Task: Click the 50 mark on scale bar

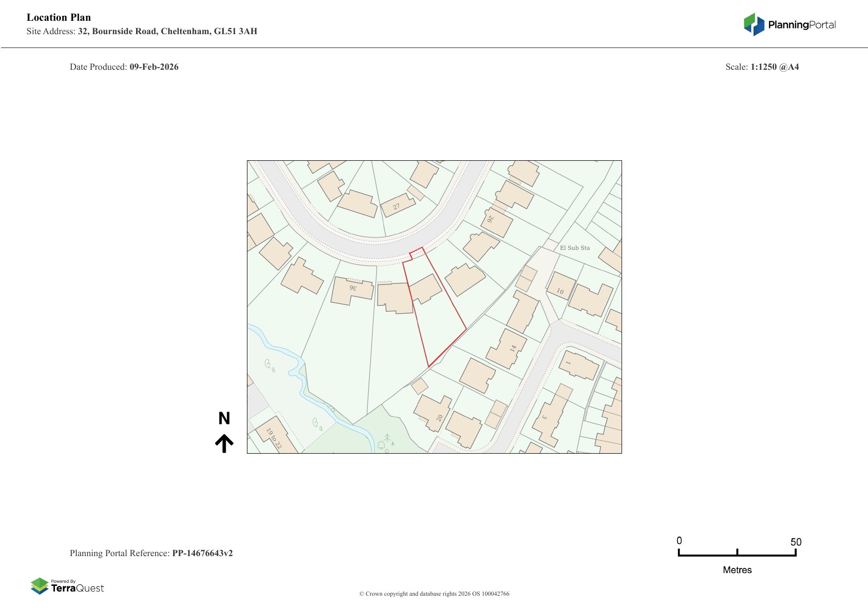Action: [x=795, y=542]
